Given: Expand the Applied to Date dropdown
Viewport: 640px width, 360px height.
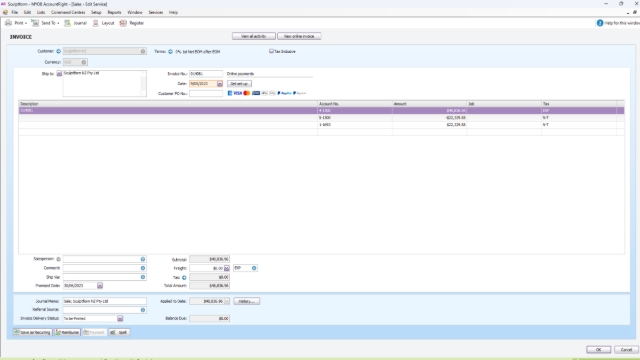Looking at the screenshot, I should pyautogui.click(x=227, y=301).
